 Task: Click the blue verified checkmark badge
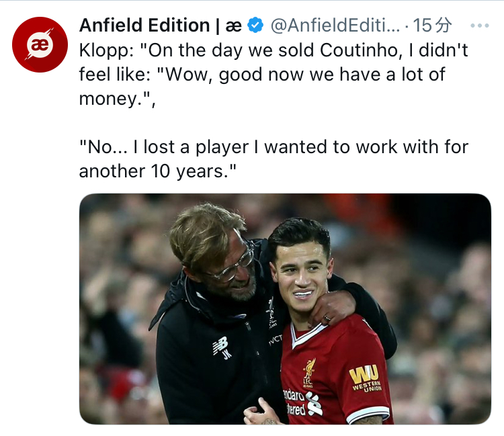[255, 26]
